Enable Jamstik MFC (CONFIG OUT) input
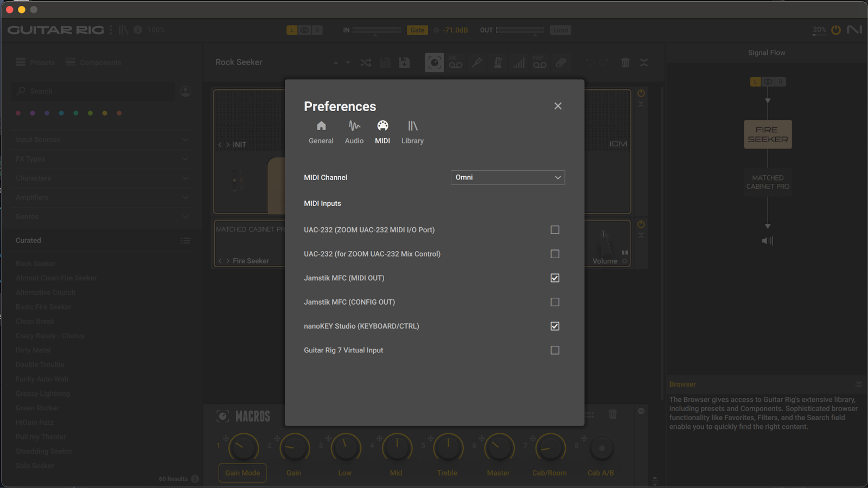 click(555, 302)
